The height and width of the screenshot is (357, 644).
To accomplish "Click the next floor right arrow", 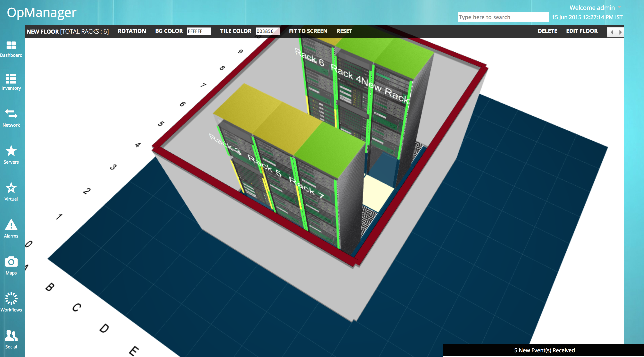I will [x=620, y=32].
